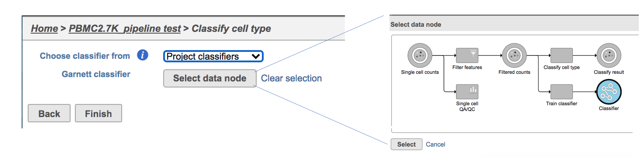Select the blue Classifier data node
Image resolution: width=644 pixels, height=162 pixels.
(x=609, y=92)
